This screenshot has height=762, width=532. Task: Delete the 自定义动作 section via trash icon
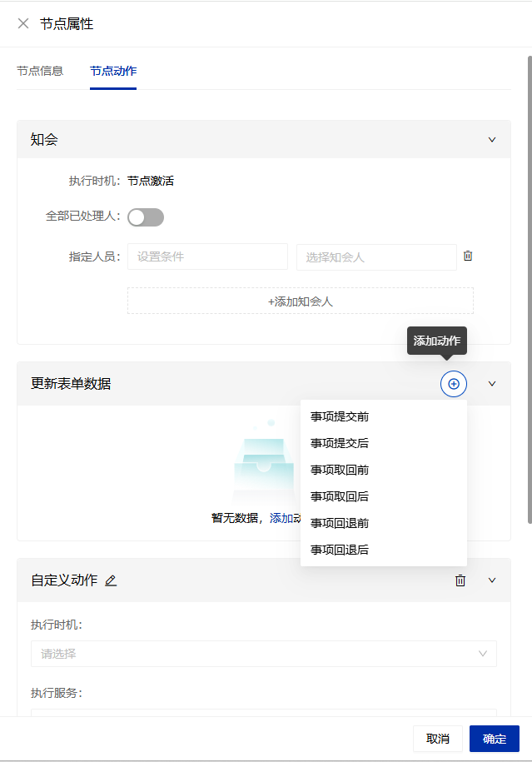pyautogui.click(x=460, y=580)
